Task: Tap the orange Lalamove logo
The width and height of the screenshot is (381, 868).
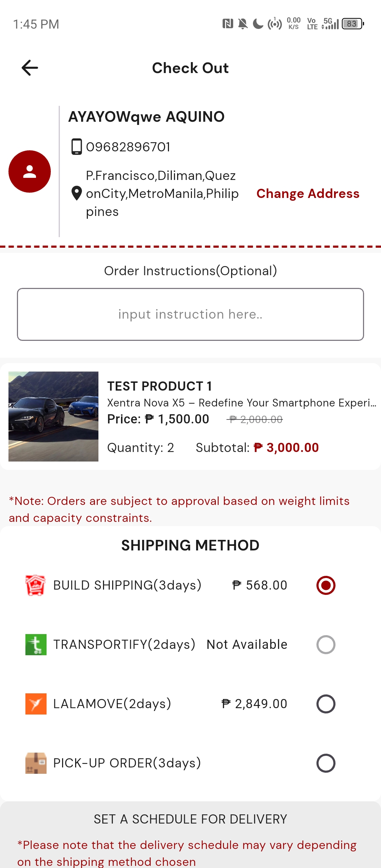Action: click(36, 704)
